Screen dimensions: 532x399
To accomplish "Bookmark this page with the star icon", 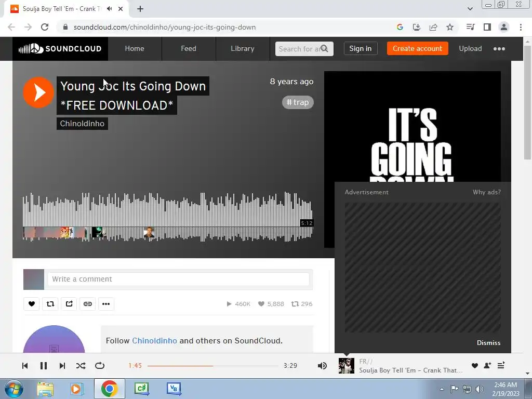I will click(x=450, y=27).
